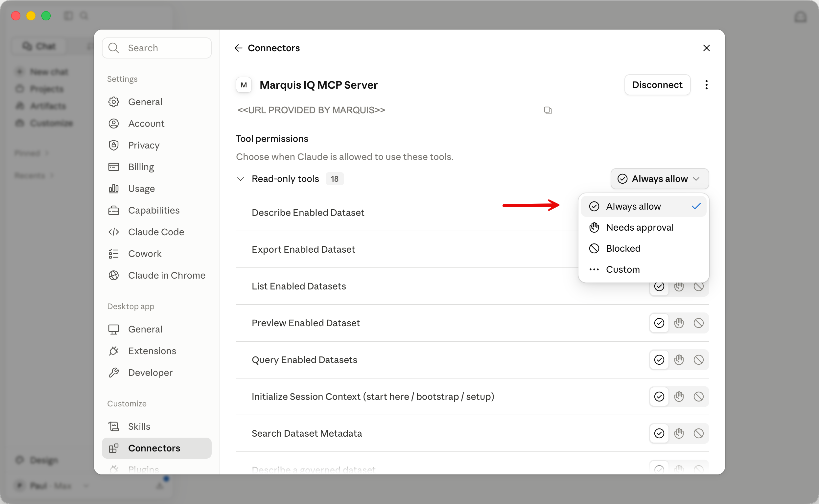Click the Privacy shield lock icon
The image size is (819, 504).
click(x=114, y=145)
